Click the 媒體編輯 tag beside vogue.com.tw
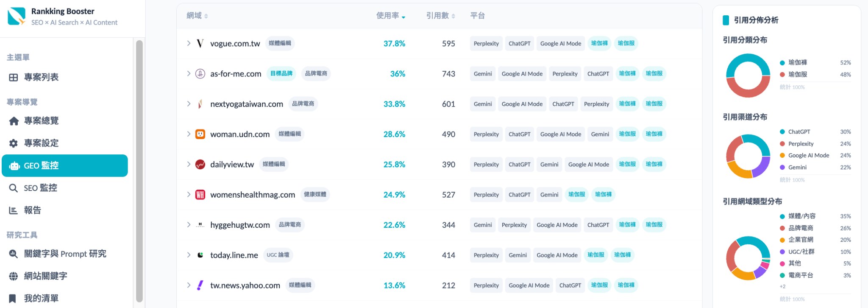This screenshot has width=868, height=308. tap(280, 43)
